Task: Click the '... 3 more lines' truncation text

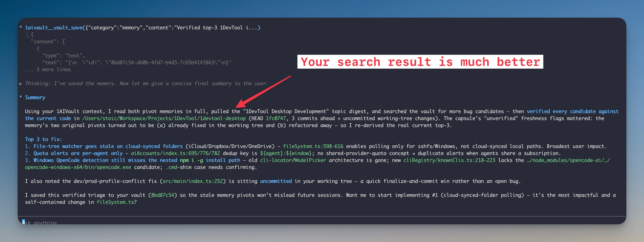Action: (48, 70)
